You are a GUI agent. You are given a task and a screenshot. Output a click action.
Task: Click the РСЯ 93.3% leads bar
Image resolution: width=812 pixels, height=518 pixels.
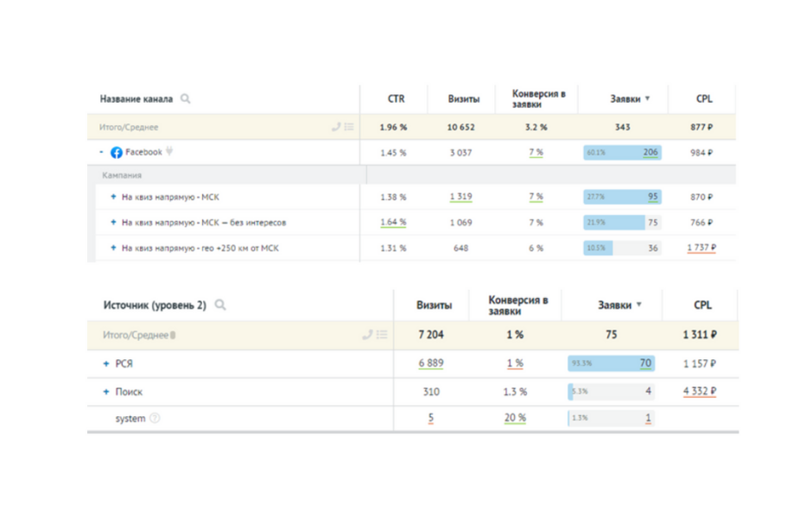pos(611,363)
